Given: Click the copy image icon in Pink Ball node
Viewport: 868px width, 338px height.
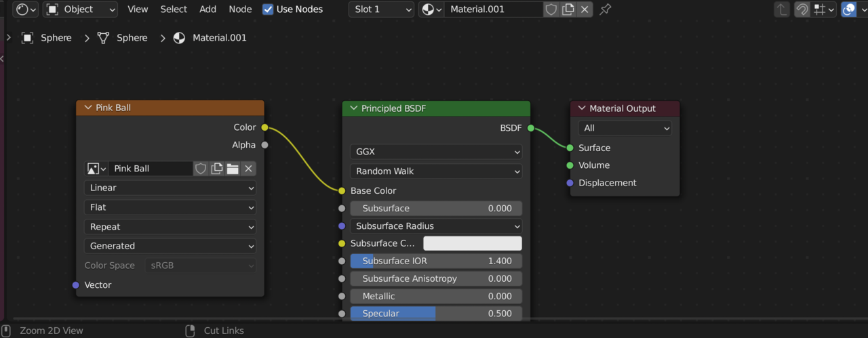Looking at the screenshot, I should click(217, 169).
